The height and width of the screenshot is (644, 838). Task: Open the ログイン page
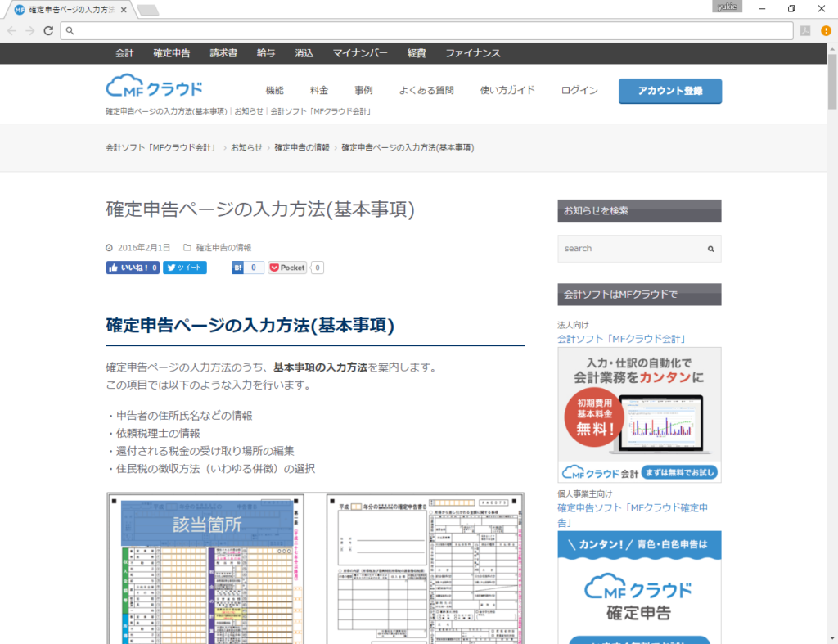click(x=579, y=90)
